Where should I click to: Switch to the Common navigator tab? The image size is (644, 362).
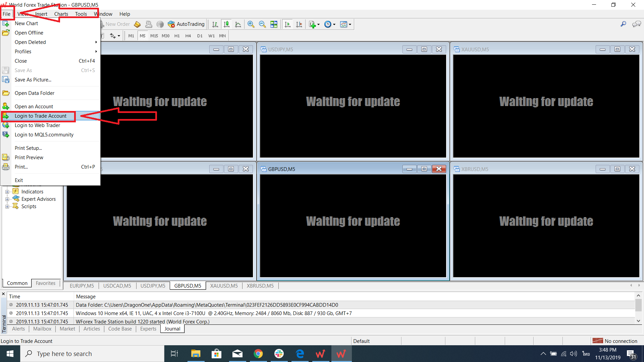tap(17, 283)
